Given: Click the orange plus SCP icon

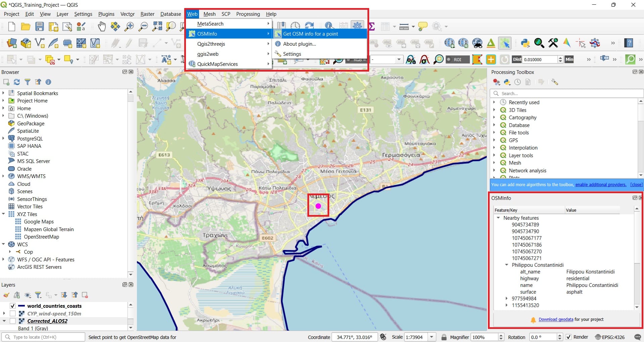Looking at the screenshot, I should tap(491, 59).
